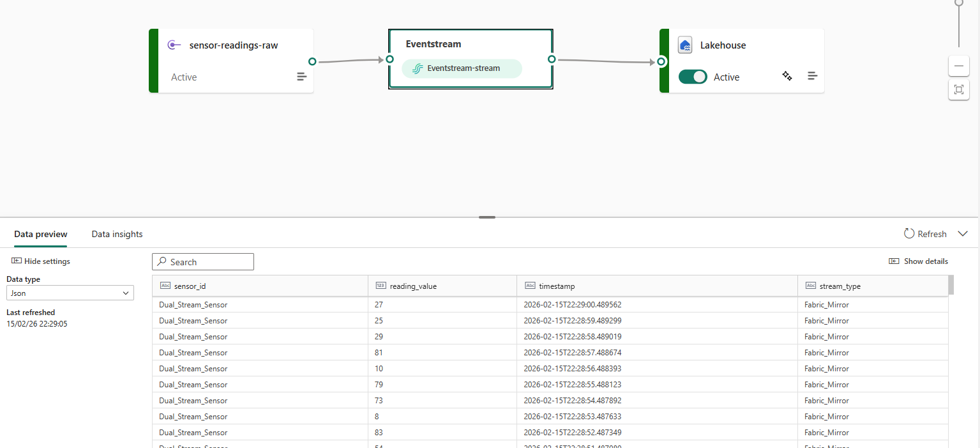This screenshot has height=448, width=980.
Task: Click the timestamp column type icon
Action: [x=530, y=286]
